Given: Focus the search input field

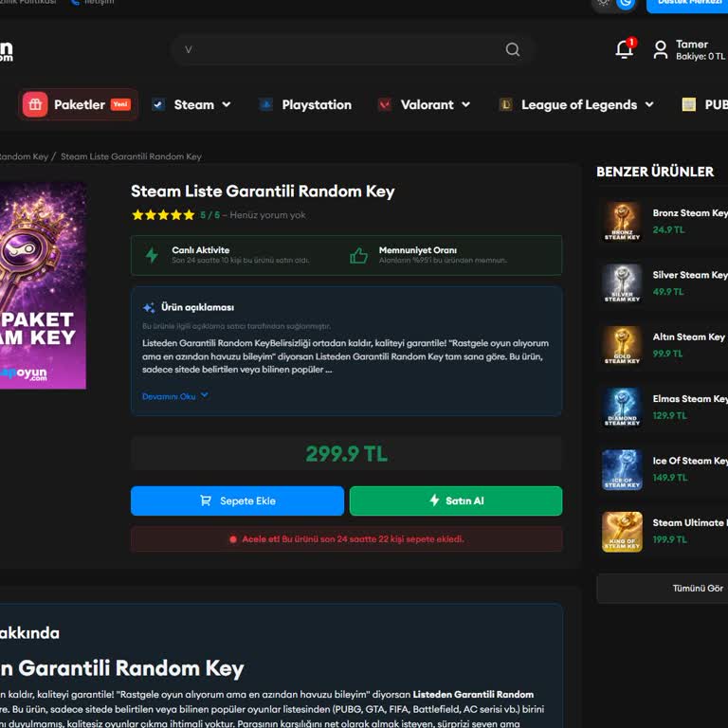Looking at the screenshot, I should click(353, 49).
